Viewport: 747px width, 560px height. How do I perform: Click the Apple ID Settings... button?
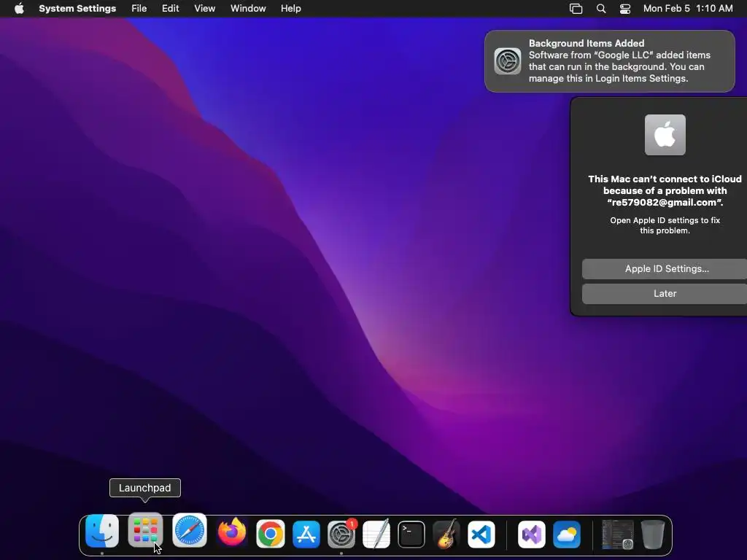pyautogui.click(x=665, y=269)
